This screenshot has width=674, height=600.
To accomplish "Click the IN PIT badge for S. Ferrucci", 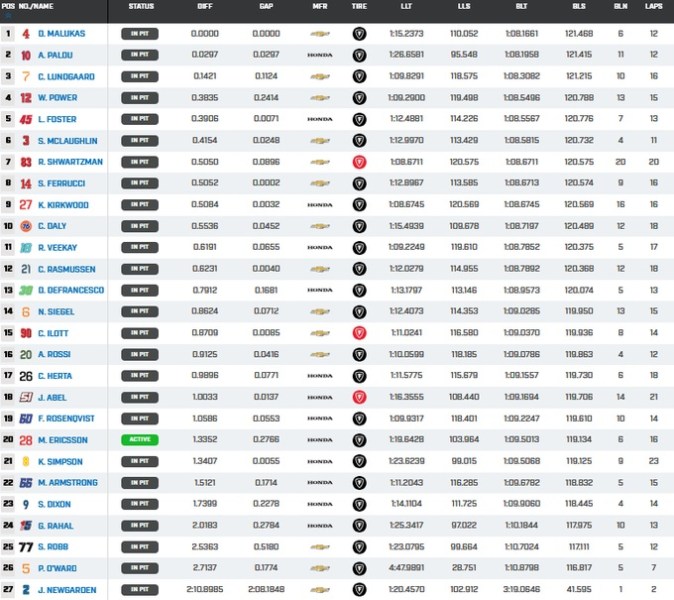I will pyautogui.click(x=140, y=184).
